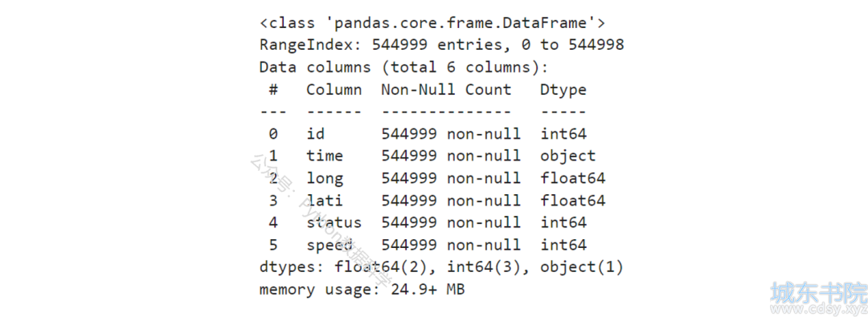This screenshot has width=868, height=317.
Task: Click the int64 dtype in id row
Action: [x=563, y=134]
